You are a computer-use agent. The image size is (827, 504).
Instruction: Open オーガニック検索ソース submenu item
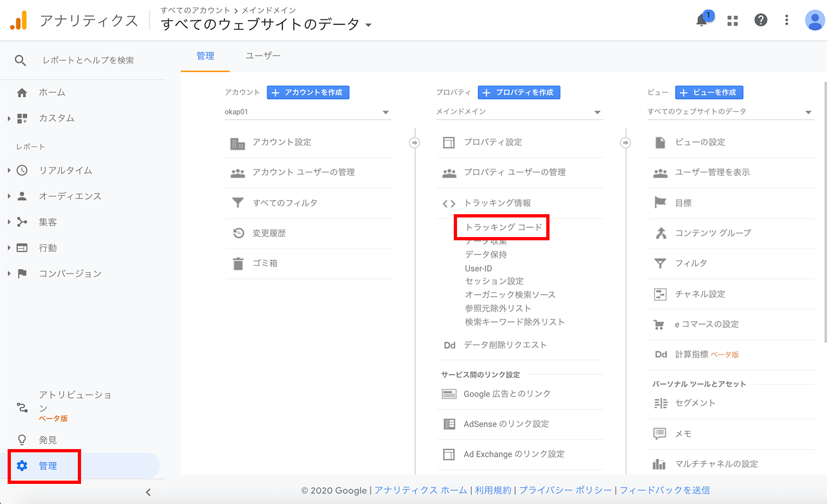pos(510,295)
